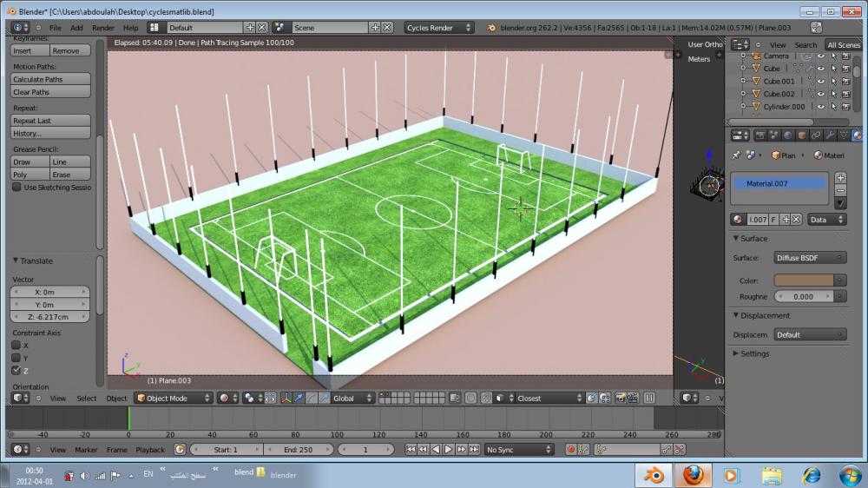Unlink the material with the X icon

point(796,220)
